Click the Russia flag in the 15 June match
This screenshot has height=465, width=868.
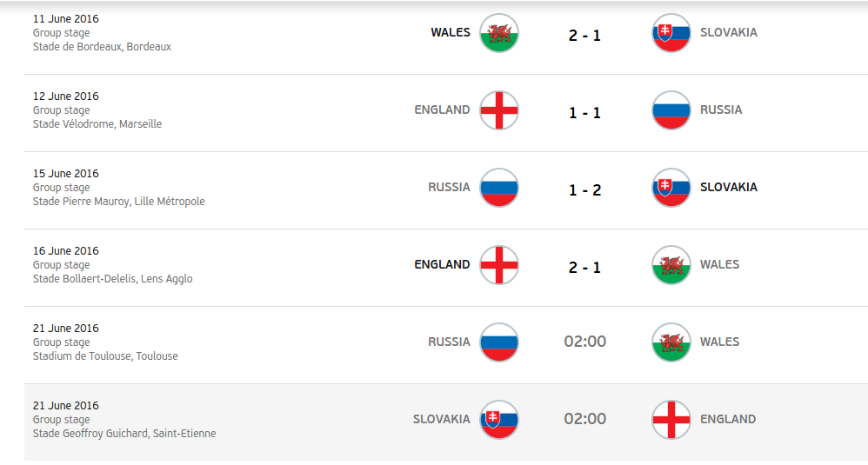coord(498,188)
